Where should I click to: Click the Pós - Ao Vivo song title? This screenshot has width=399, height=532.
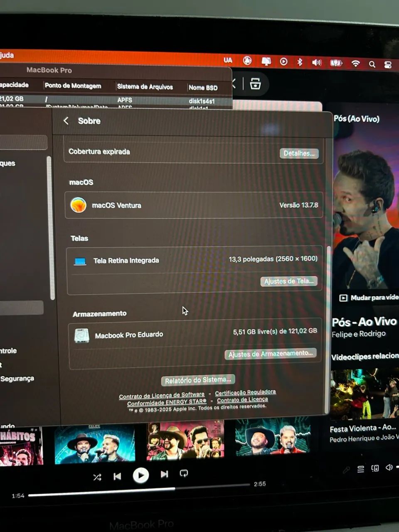click(364, 321)
